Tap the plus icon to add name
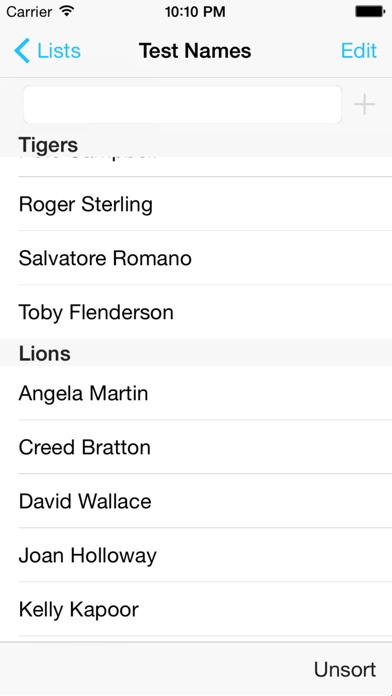 (364, 105)
